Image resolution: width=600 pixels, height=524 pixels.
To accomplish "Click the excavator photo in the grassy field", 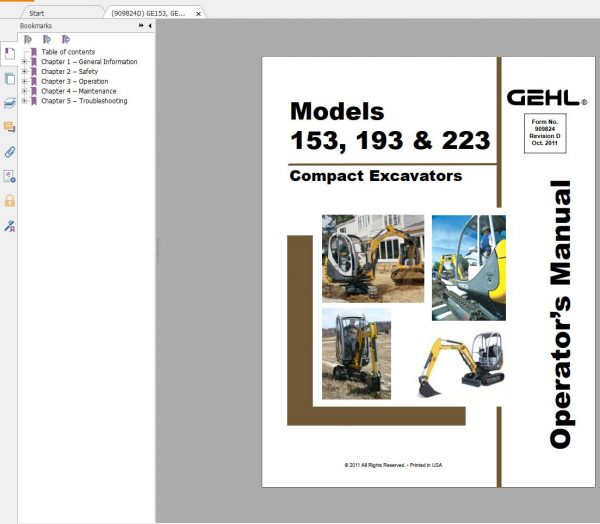I will 356,354.
